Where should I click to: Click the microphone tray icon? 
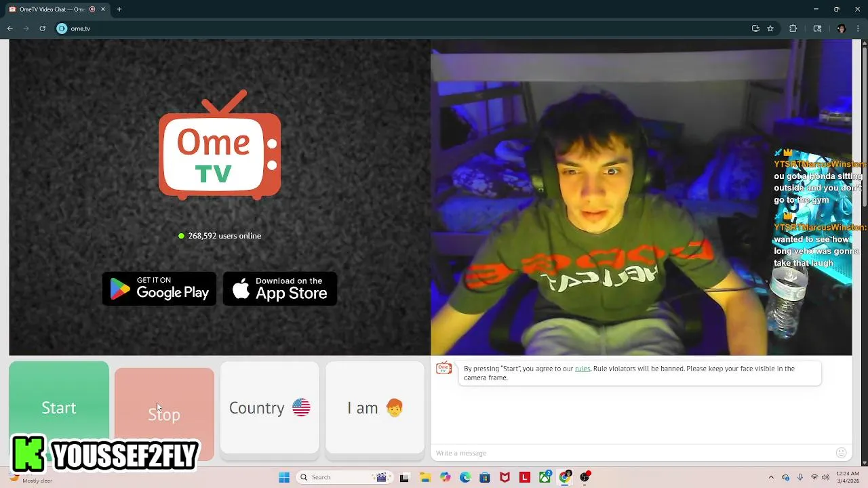(800, 477)
